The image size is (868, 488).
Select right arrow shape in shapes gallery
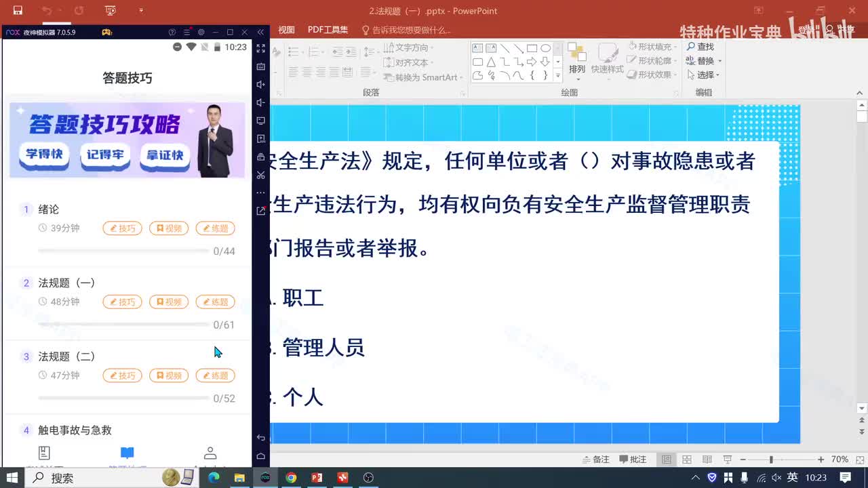[532, 62]
